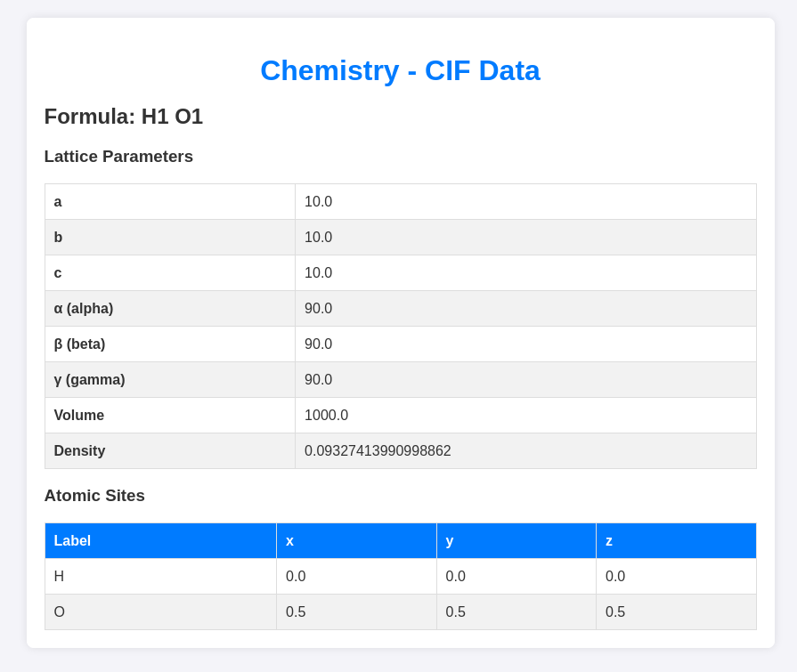Select the y value 0.5 for O
This screenshot has height=672, width=797.
(455, 611)
